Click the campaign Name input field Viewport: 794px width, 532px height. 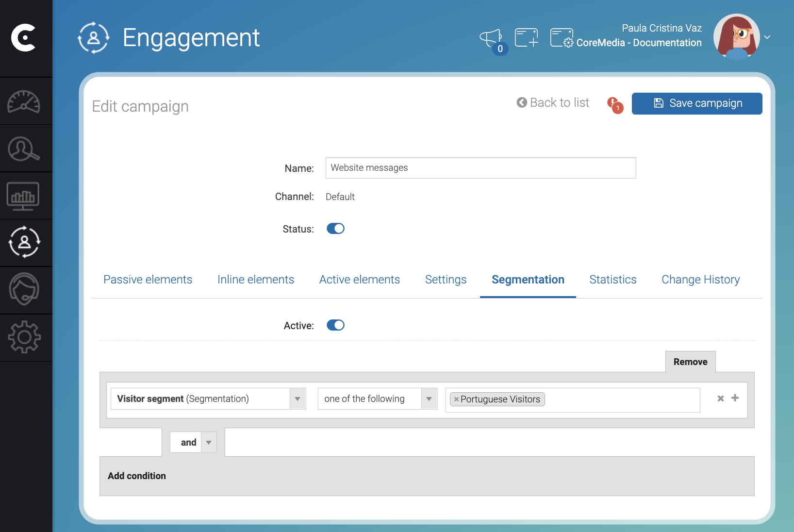pyautogui.click(x=481, y=168)
